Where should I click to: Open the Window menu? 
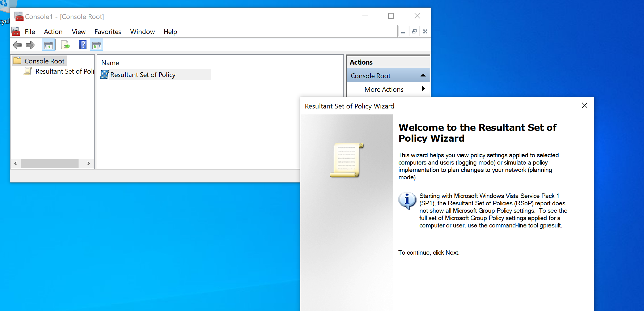(x=142, y=31)
